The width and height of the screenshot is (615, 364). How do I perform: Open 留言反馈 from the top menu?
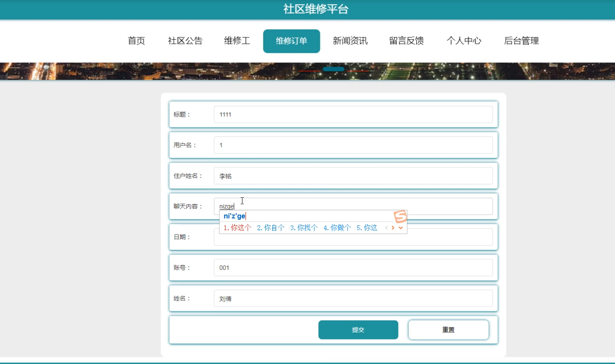(x=407, y=41)
